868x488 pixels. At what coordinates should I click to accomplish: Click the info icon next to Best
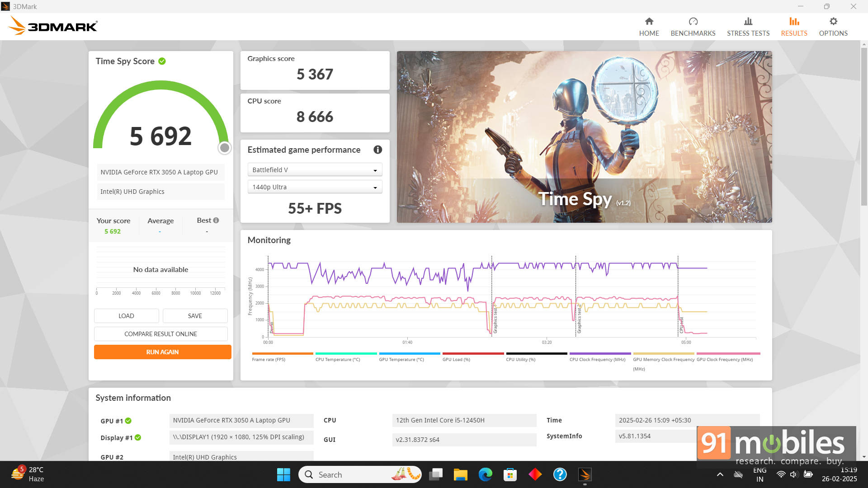pos(216,221)
